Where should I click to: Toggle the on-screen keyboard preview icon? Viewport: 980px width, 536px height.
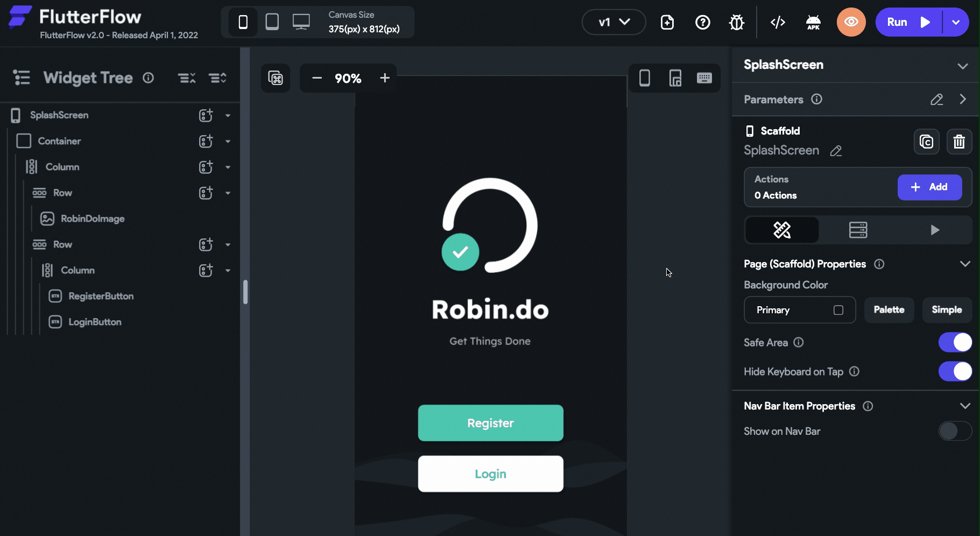point(705,78)
